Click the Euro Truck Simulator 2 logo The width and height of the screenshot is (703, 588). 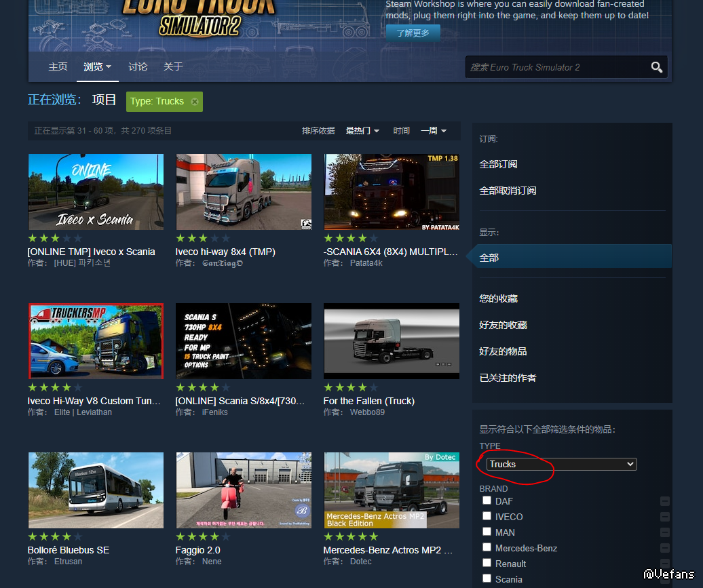199,18
